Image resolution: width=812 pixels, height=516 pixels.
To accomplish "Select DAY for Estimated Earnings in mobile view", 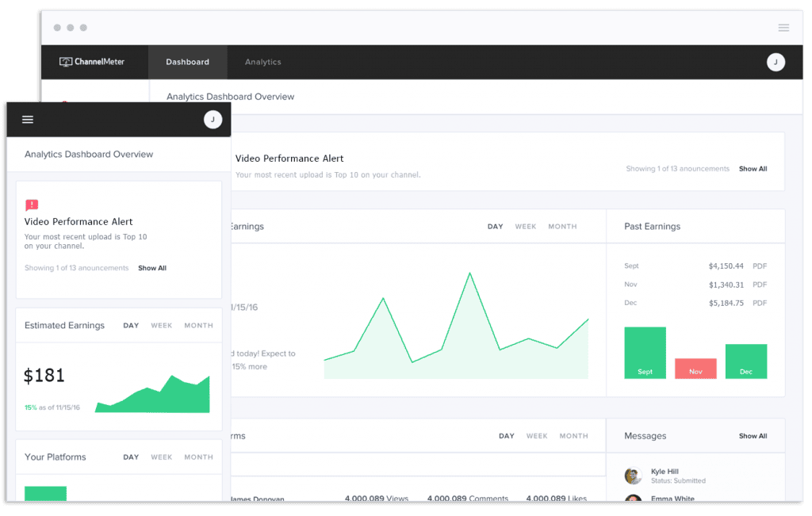I will [131, 326].
